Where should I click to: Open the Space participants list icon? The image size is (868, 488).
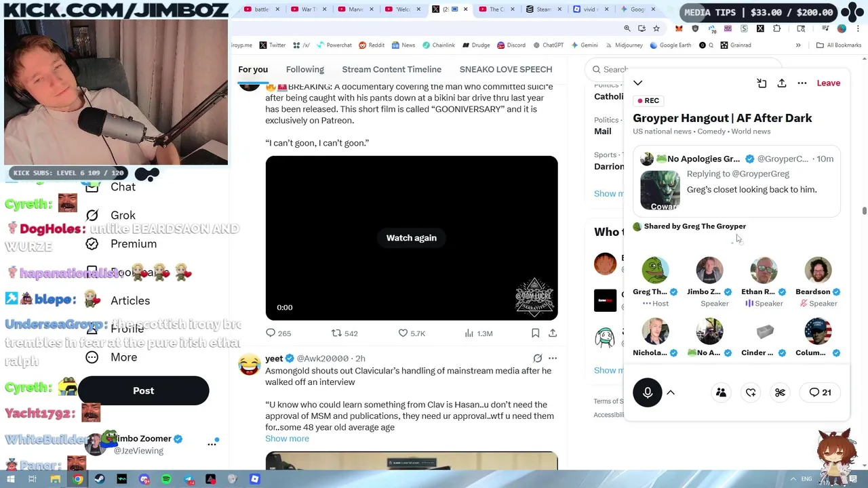(721, 392)
